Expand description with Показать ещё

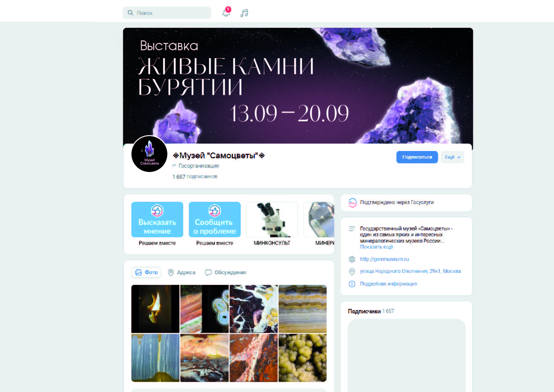(x=376, y=247)
